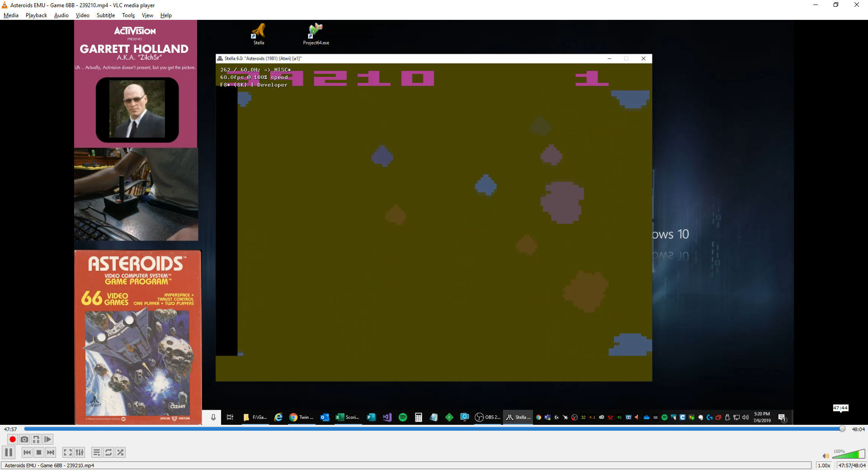Viewport: 868px width, 470px height.
Task: Open the Media menu
Action: coord(11,15)
